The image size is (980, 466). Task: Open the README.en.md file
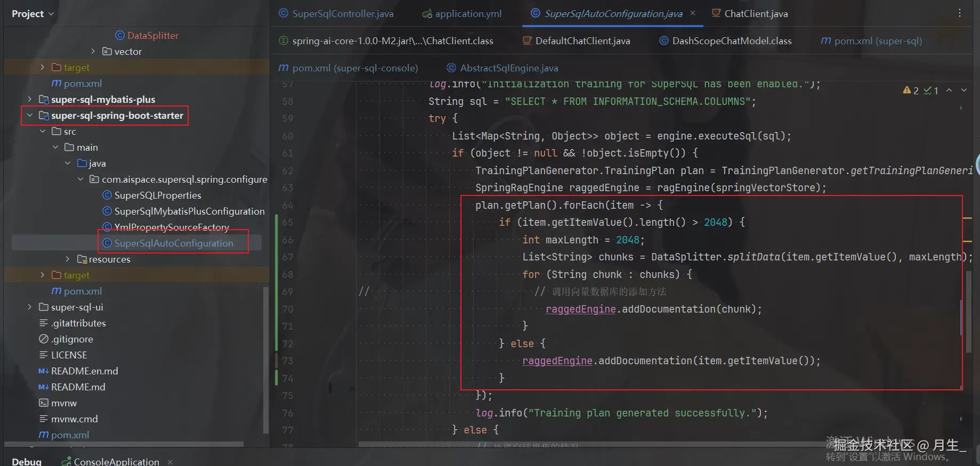coord(85,371)
